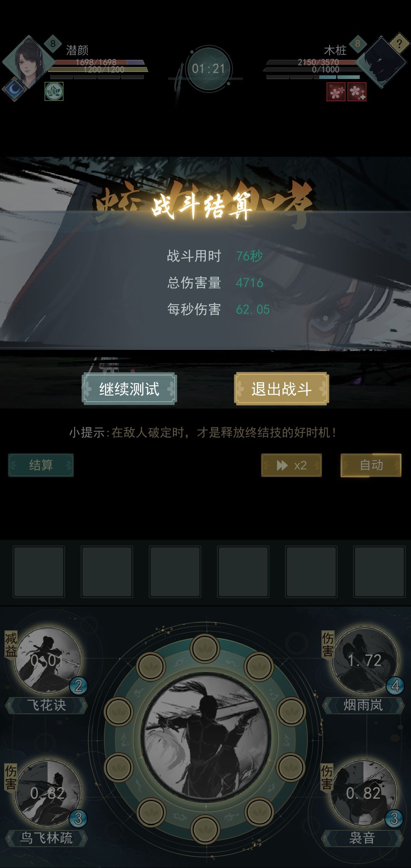The height and width of the screenshot is (868, 411).
Task: Open the question mark help icon
Action: coord(399,43)
